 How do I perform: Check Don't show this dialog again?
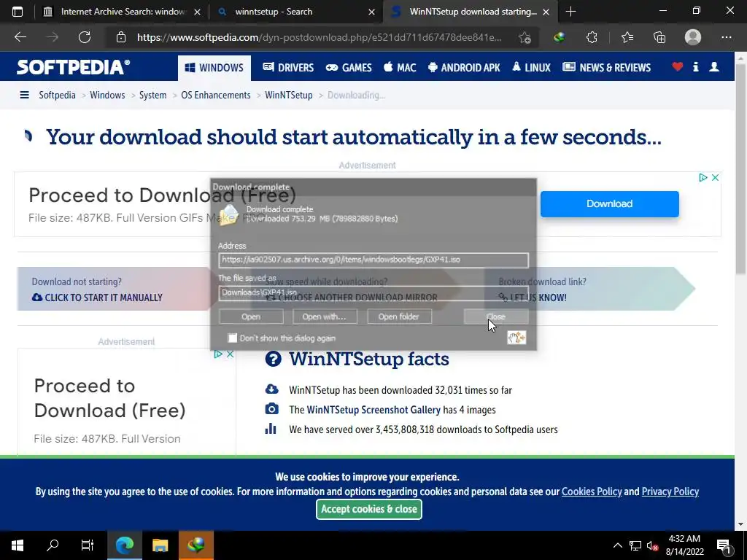233,338
